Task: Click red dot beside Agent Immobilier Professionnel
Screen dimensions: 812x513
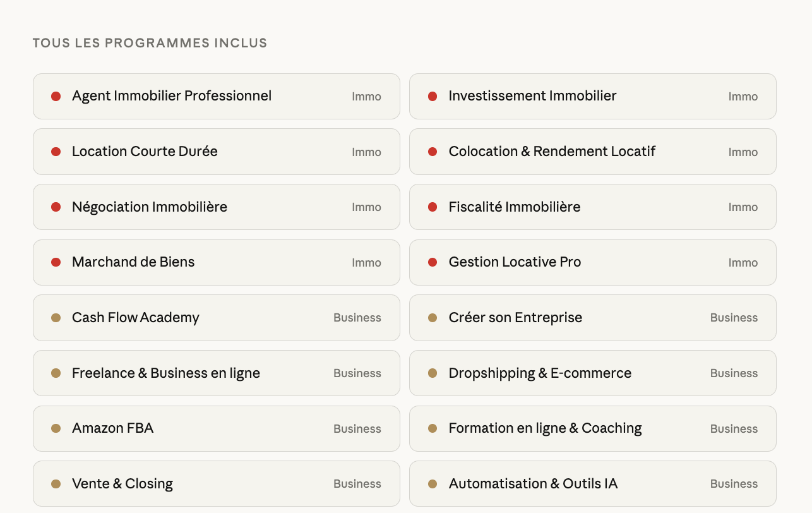Action: click(56, 97)
